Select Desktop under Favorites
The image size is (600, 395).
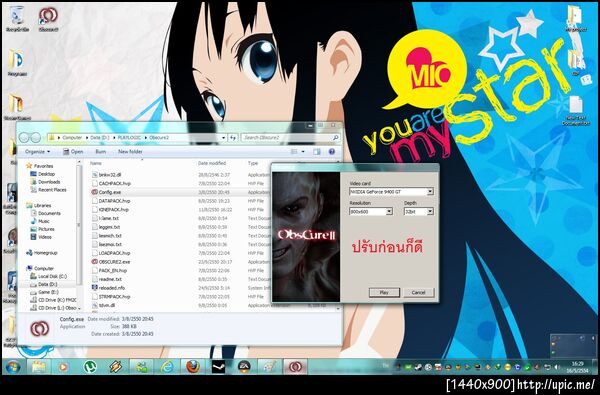pyautogui.click(x=42, y=174)
